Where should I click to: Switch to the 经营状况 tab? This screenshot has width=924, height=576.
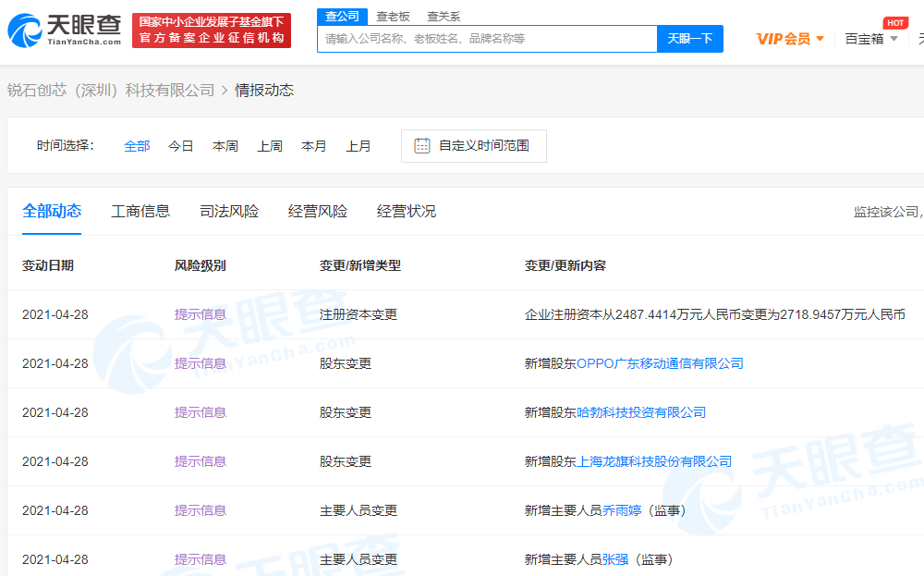point(407,211)
